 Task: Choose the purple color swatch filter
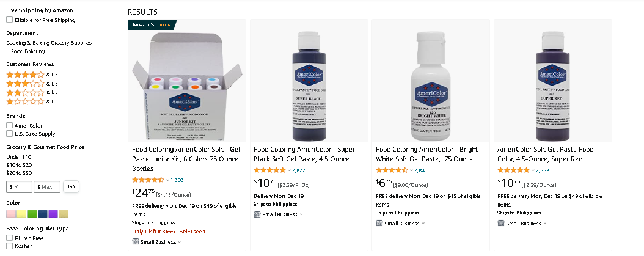[x=53, y=214]
